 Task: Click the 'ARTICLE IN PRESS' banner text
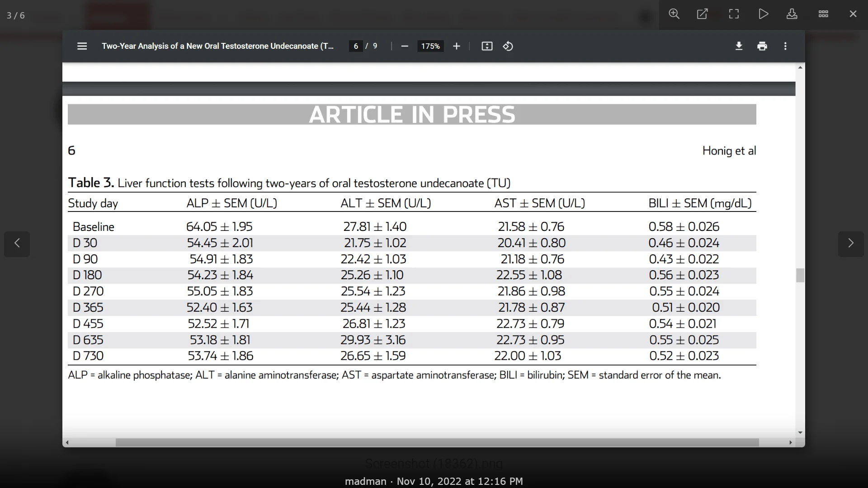[412, 115]
